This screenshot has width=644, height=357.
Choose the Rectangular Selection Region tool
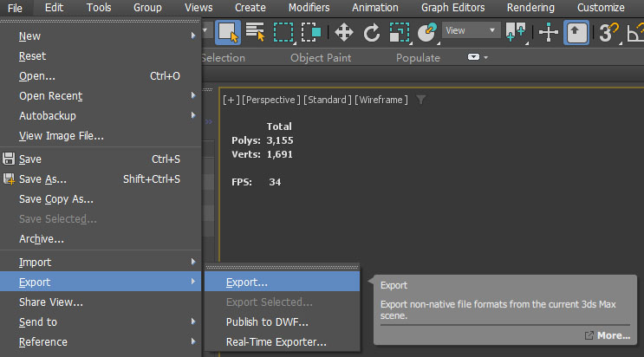point(283,32)
